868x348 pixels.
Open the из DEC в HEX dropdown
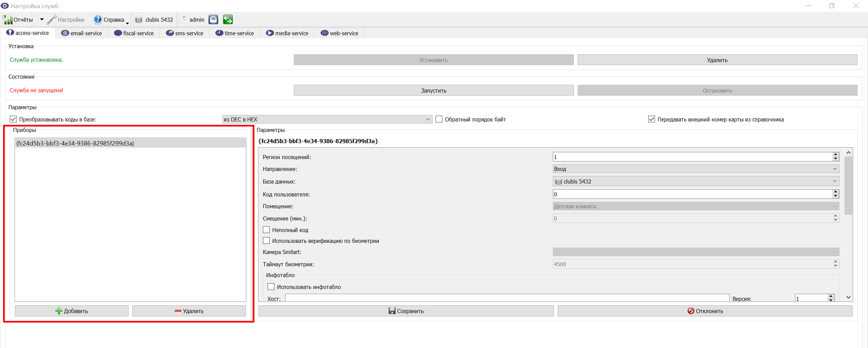tap(327, 119)
